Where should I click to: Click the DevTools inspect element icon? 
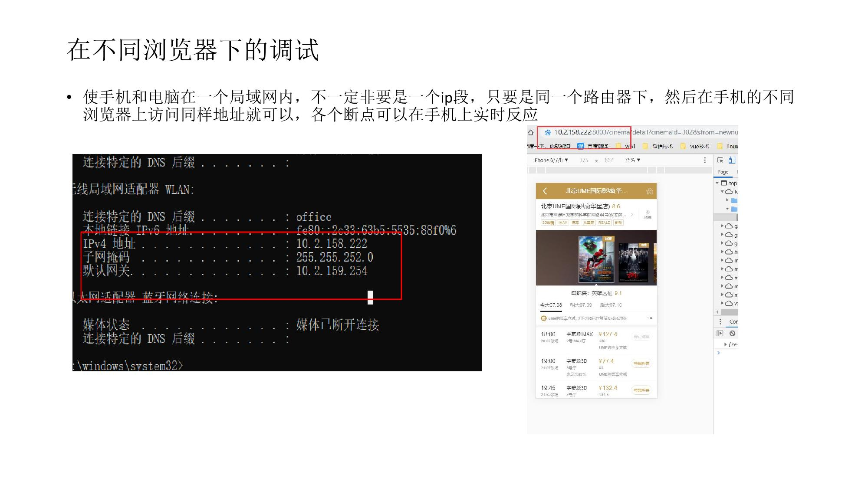pyautogui.click(x=720, y=160)
